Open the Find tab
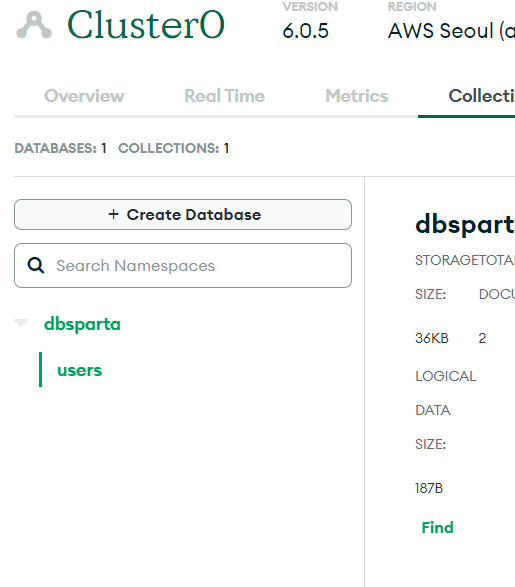Image resolution: width=515 pixels, height=587 pixels. (x=438, y=527)
